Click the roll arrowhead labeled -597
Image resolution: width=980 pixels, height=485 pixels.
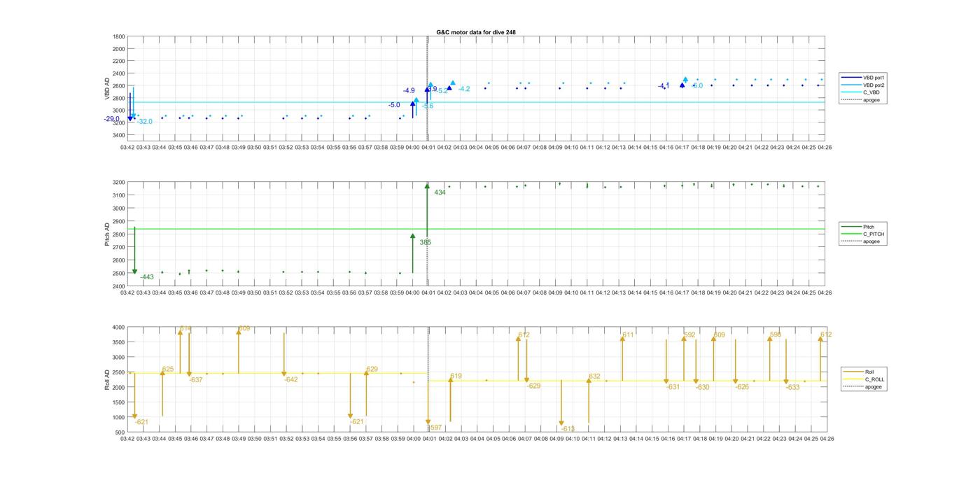[x=428, y=423]
